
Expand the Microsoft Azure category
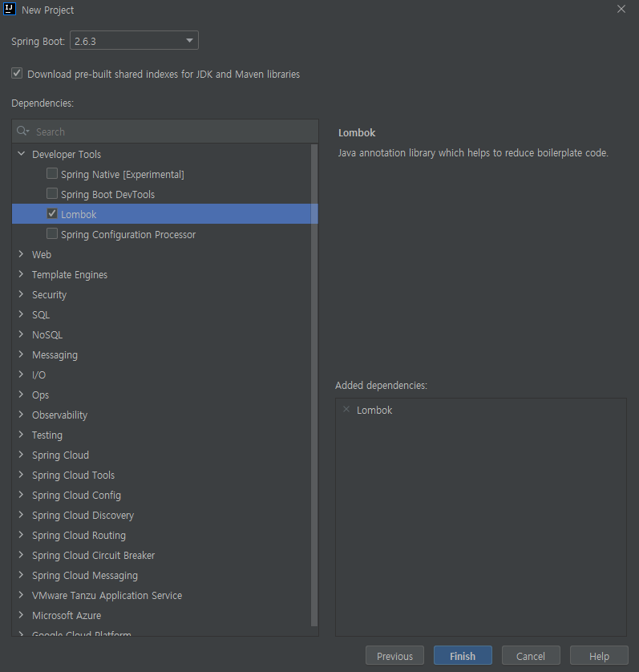(21, 614)
